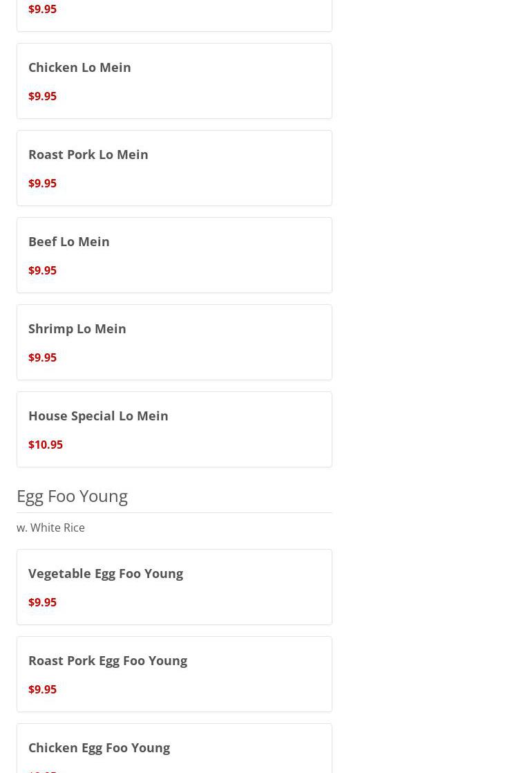Click the $9.95 price above Chicken Lo Mein
Viewport: 532px width, 773px height.
(42, 9)
